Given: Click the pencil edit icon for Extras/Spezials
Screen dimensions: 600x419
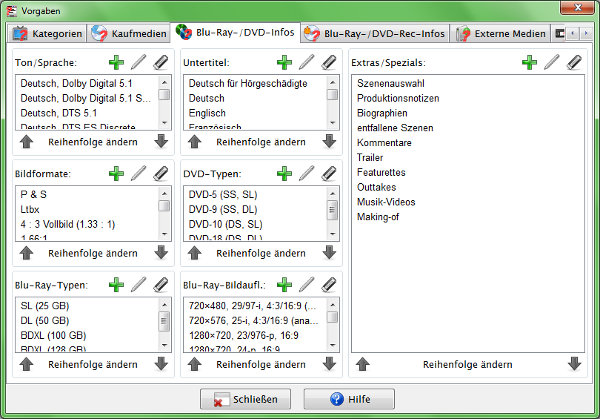Looking at the screenshot, I should [551, 63].
